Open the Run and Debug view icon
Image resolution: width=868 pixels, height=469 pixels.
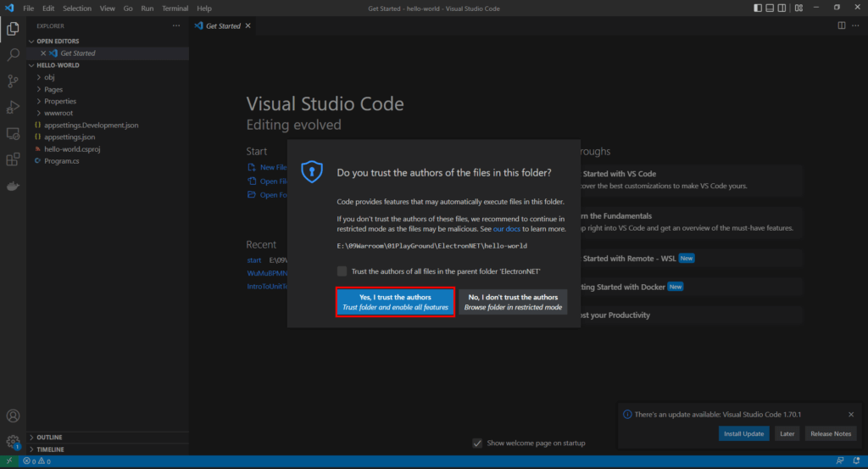tap(13, 107)
